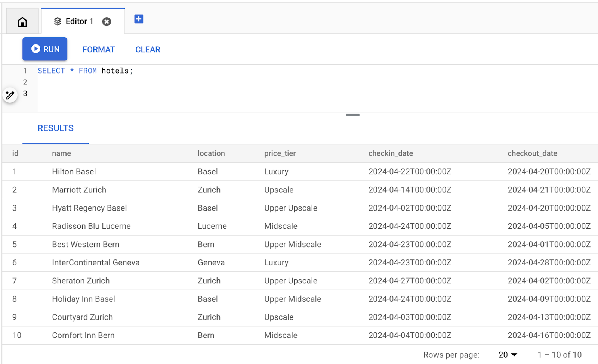Screen dimensions: 598x364
Task: Click the stacked-layers icon on the Editor 1 tab
Action: (x=58, y=21)
